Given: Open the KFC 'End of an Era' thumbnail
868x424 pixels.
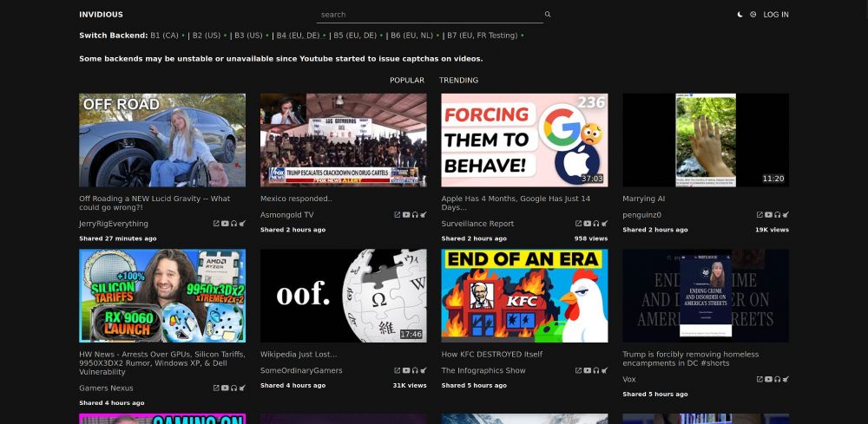Looking at the screenshot, I should (x=524, y=296).
